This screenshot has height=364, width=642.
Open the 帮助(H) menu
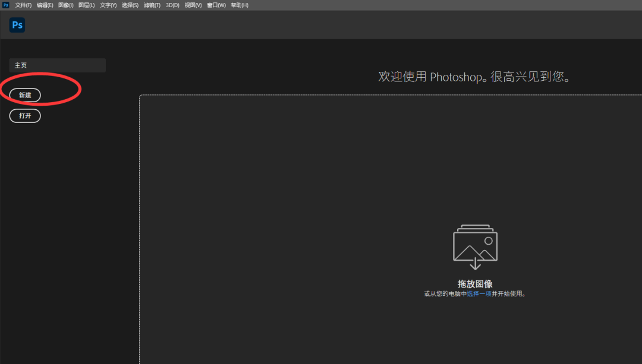[x=240, y=5]
